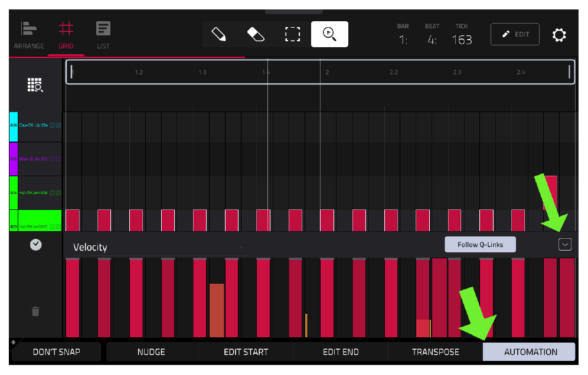The width and height of the screenshot is (588, 375).
Task: Click the green A04 pad color strip
Action: pos(14,193)
